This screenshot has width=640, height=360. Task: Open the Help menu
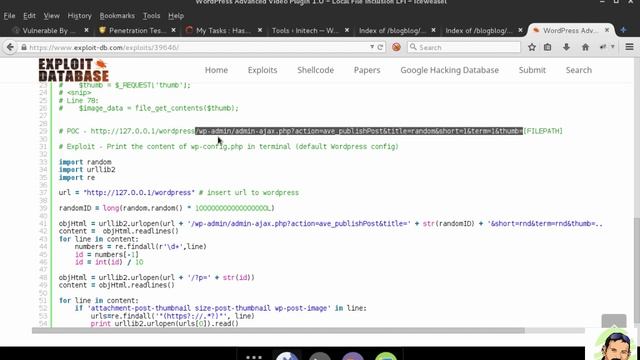tap(176, 16)
